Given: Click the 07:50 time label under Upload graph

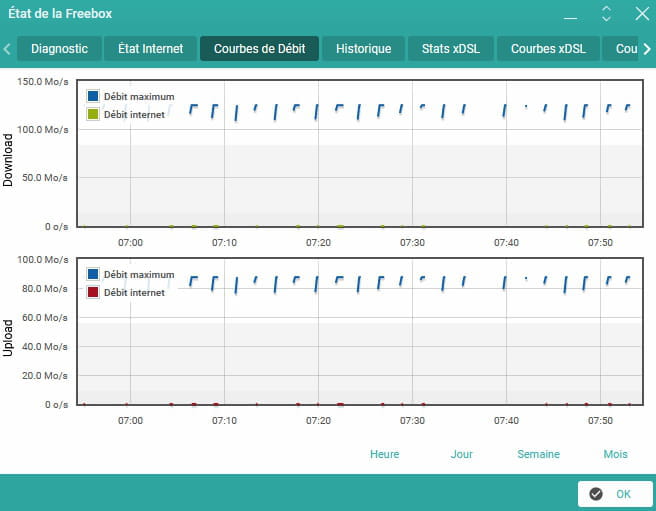Looking at the screenshot, I should click(x=600, y=421).
